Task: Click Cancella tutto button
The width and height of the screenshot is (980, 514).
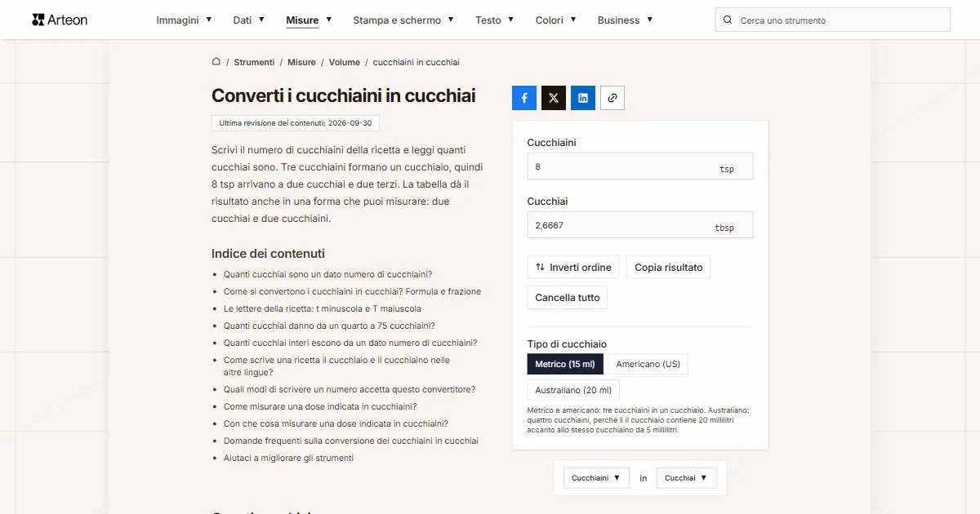Action: pos(568,298)
